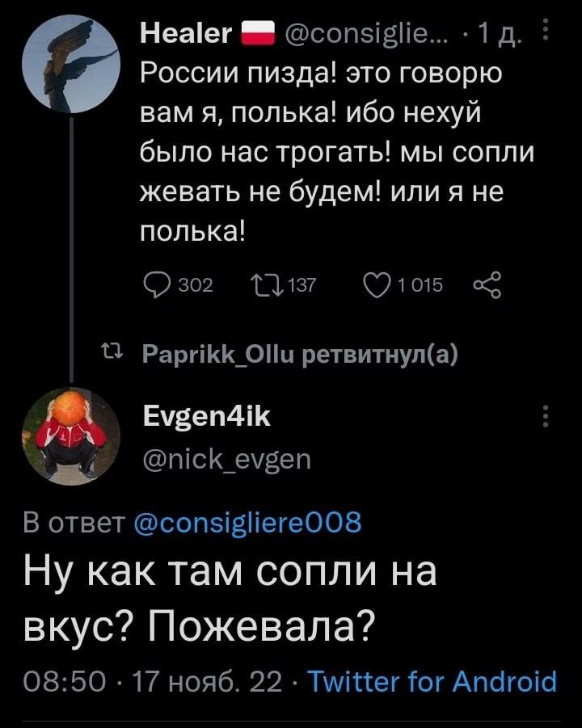Viewport: 582px width, 728px height.
Task: Tap the @nick_evgen username
Action: pos(226,460)
